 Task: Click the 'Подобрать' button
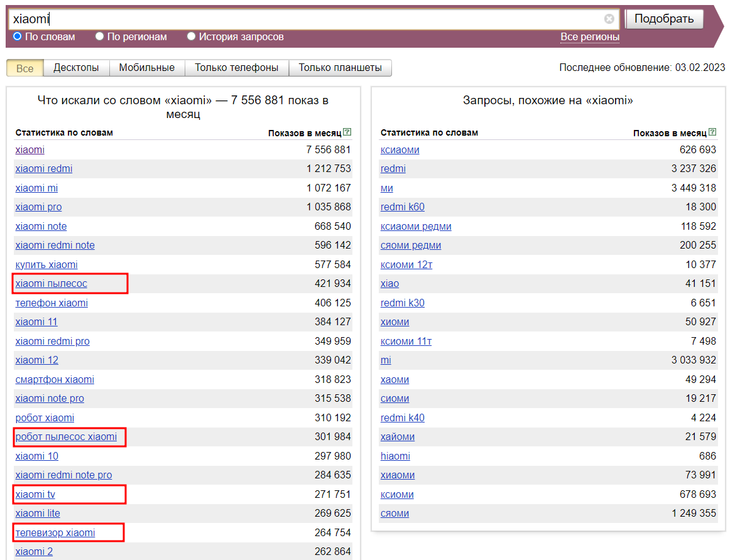tap(664, 19)
